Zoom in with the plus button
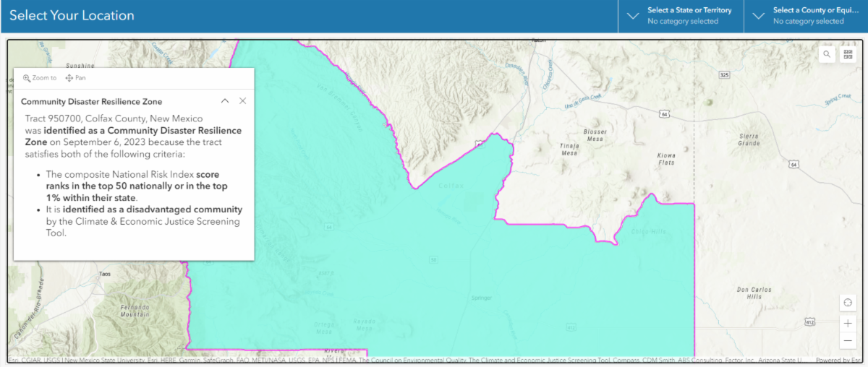868x367 pixels. coord(847,323)
